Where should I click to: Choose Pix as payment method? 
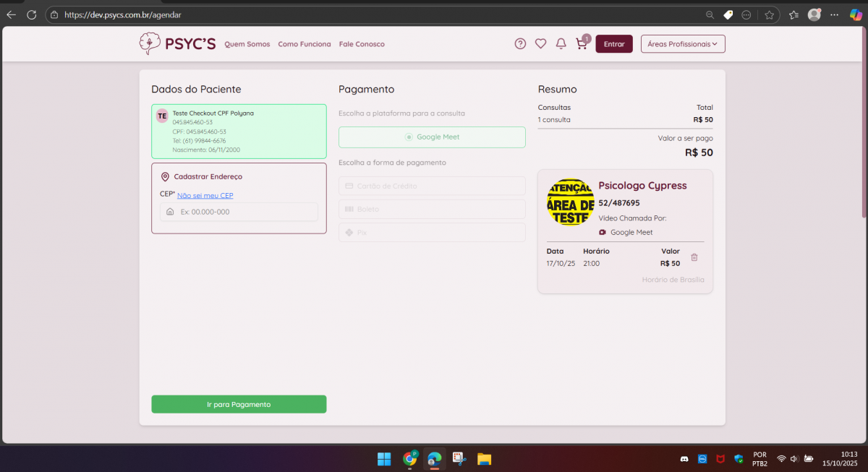432,233
